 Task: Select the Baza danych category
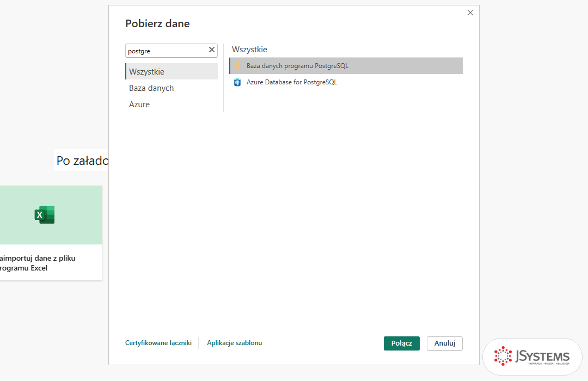pyautogui.click(x=171, y=88)
